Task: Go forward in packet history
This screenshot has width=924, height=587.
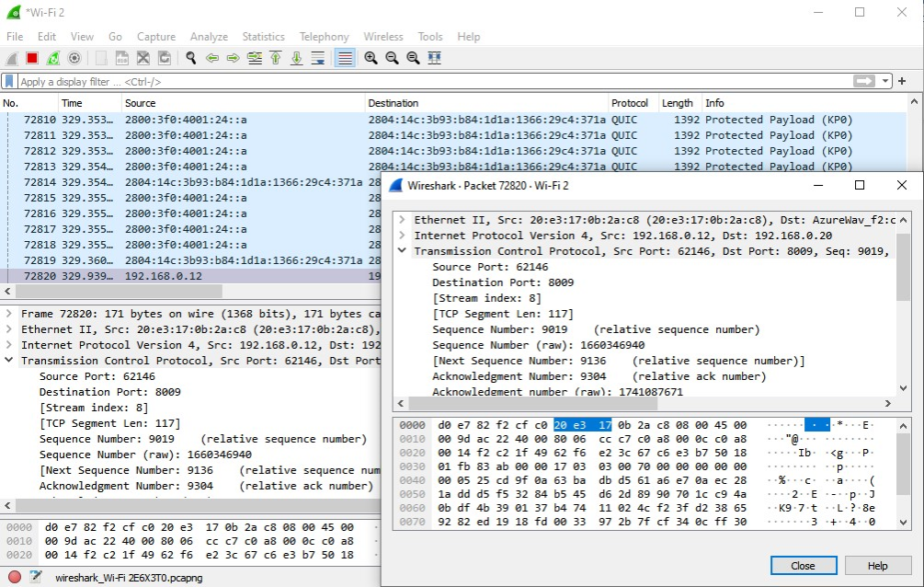Action: (x=234, y=58)
